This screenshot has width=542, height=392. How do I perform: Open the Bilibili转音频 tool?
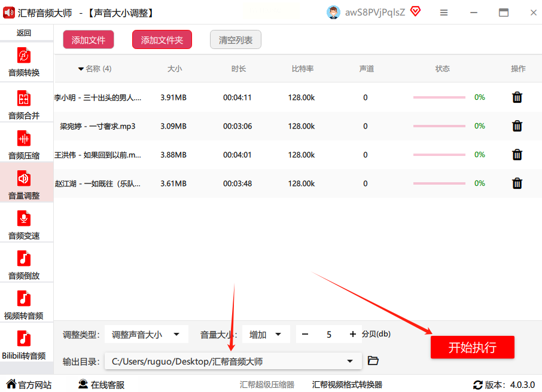point(24,345)
